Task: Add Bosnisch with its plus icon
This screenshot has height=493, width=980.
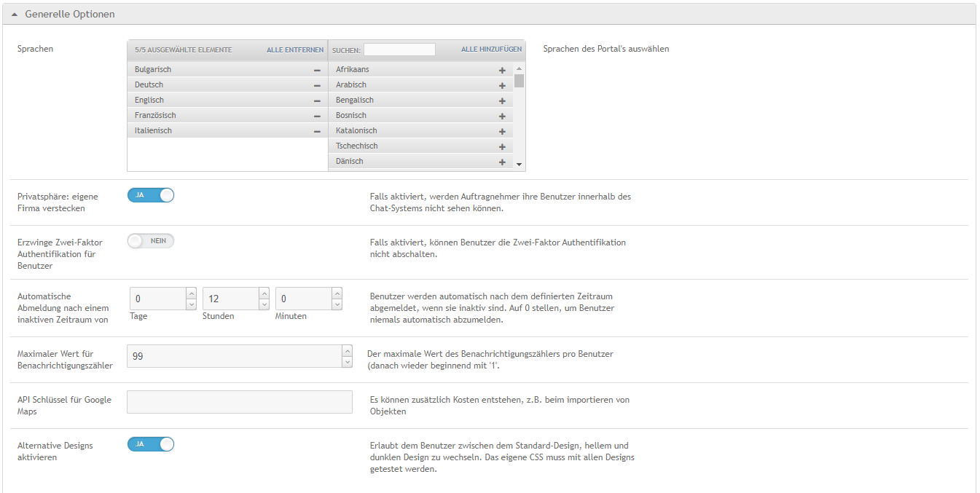Action: coord(502,116)
